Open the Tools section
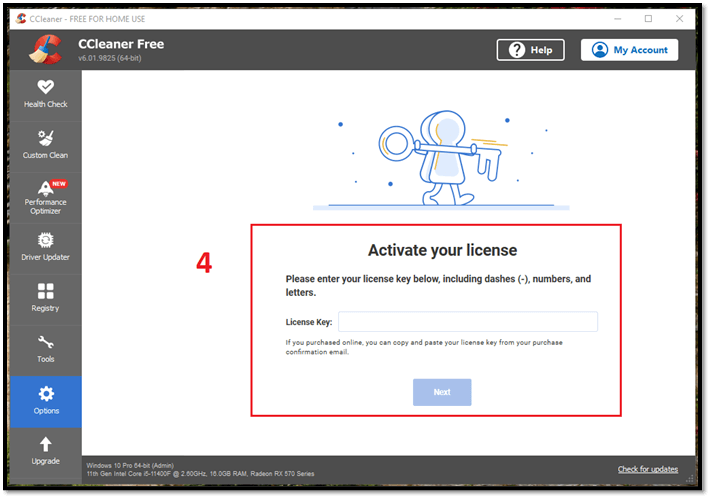 click(x=45, y=349)
